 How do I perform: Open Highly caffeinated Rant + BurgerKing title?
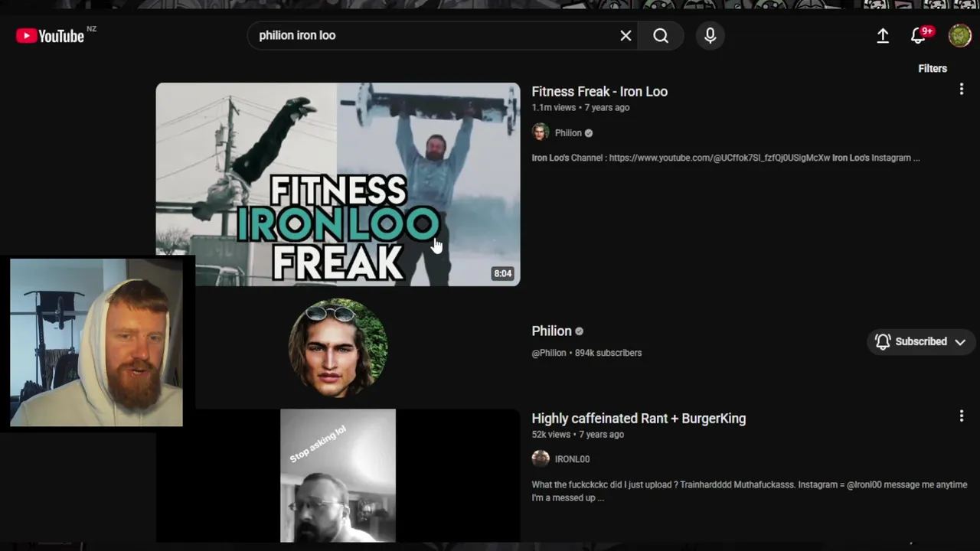[x=639, y=418]
